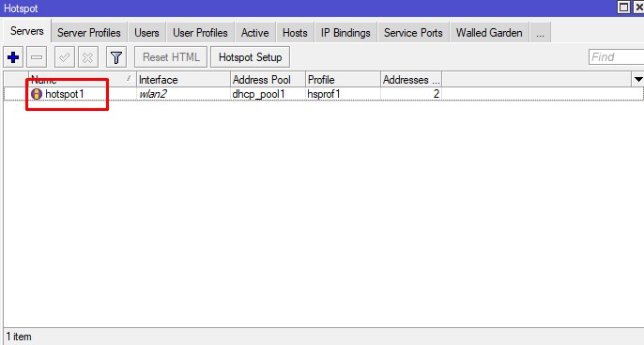Sort by the Name column header

pyautogui.click(x=83, y=79)
